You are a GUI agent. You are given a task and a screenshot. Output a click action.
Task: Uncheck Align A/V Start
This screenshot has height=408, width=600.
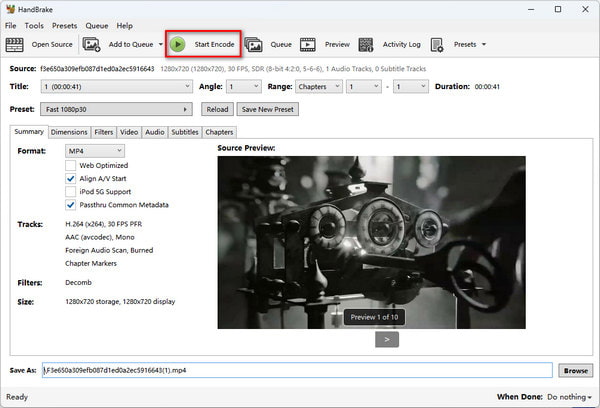pos(70,178)
